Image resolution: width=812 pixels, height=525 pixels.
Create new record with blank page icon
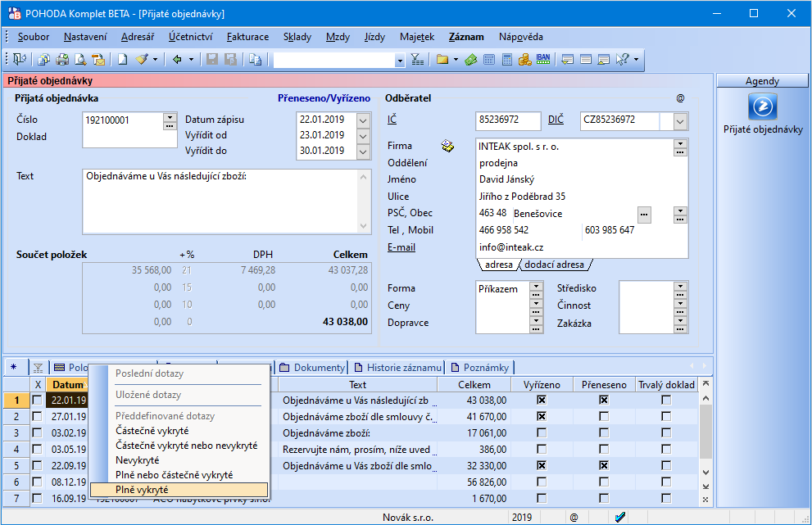click(123, 60)
